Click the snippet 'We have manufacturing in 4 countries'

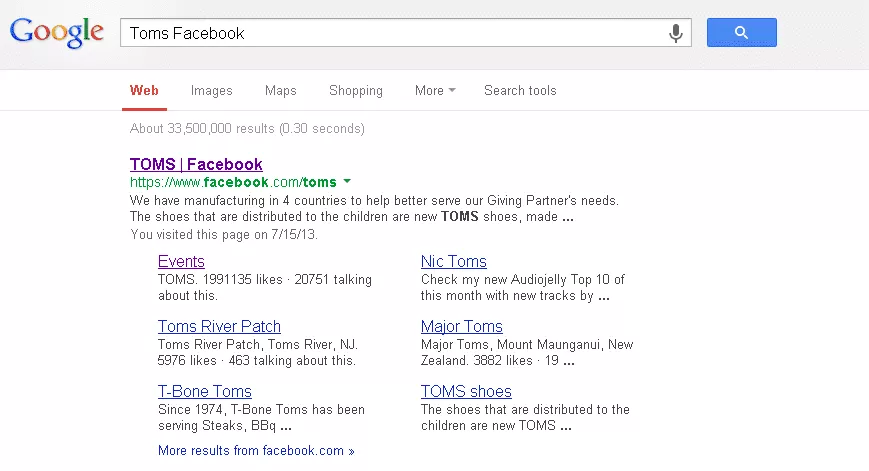pos(239,201)
